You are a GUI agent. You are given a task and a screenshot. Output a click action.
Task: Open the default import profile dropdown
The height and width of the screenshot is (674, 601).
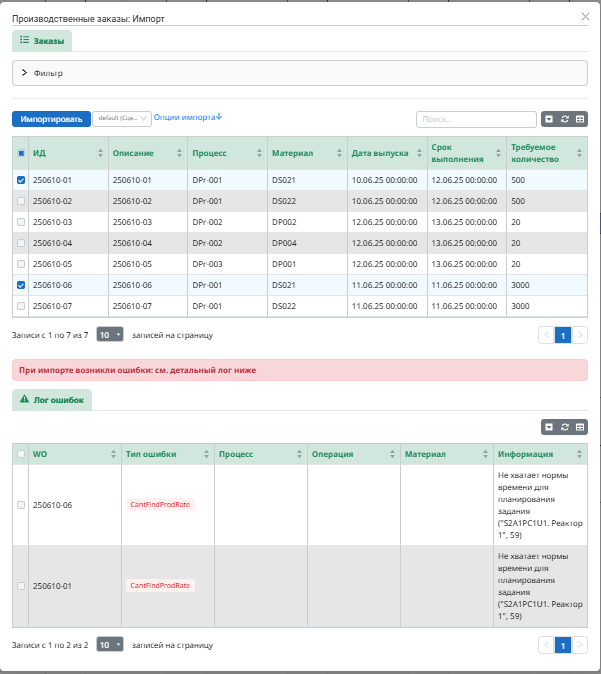[122, 118]
